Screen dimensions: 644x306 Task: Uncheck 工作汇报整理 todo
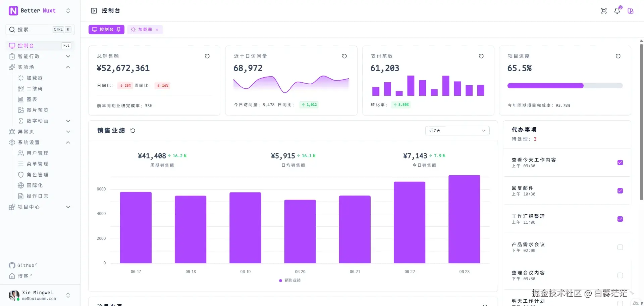point(620,219)
